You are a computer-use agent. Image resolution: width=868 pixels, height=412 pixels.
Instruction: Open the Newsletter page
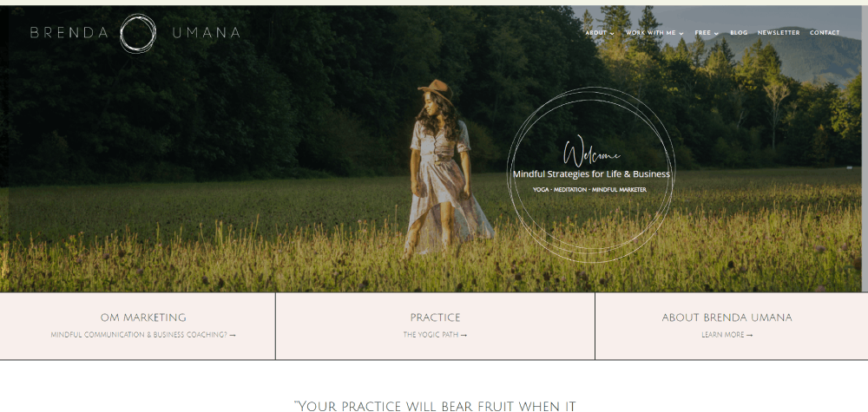coord(779,33)
